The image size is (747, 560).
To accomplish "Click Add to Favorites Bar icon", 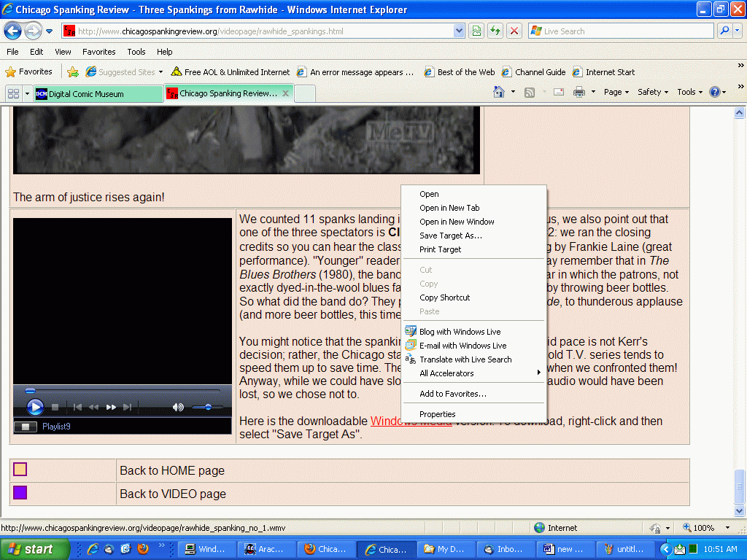I will (73, 72).
